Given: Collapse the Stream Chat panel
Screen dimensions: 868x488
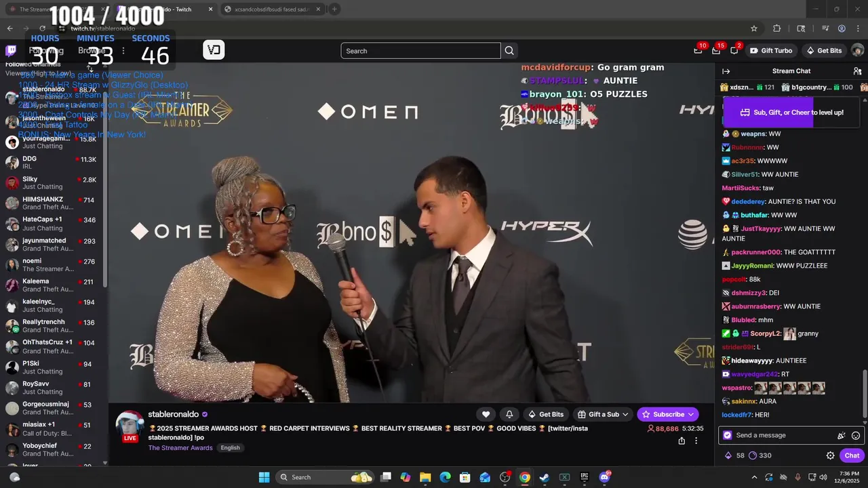Looking at the screenshot, I should click(726, 71).
